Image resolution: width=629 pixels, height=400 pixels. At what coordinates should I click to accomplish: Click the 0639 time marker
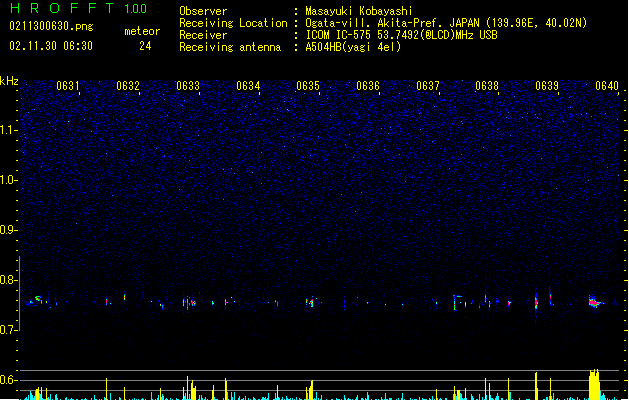point(547,86)
